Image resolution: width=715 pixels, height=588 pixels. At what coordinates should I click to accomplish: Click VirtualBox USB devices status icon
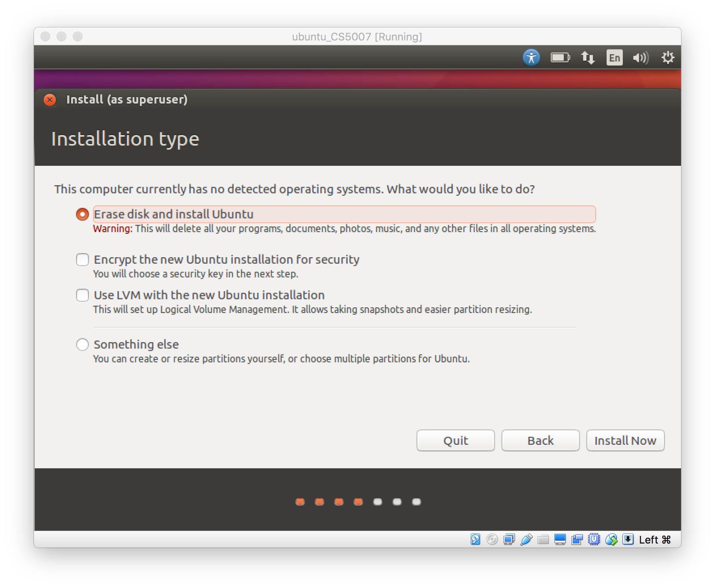(526, 539)
